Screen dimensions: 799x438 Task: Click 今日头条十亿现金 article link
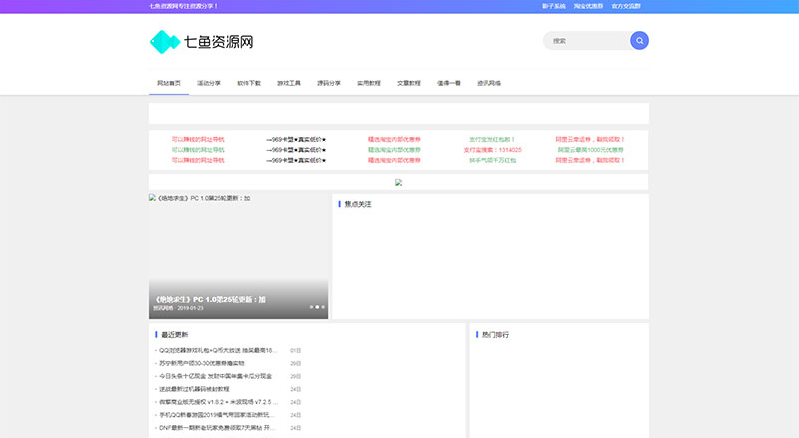click(x=217, y=376)
